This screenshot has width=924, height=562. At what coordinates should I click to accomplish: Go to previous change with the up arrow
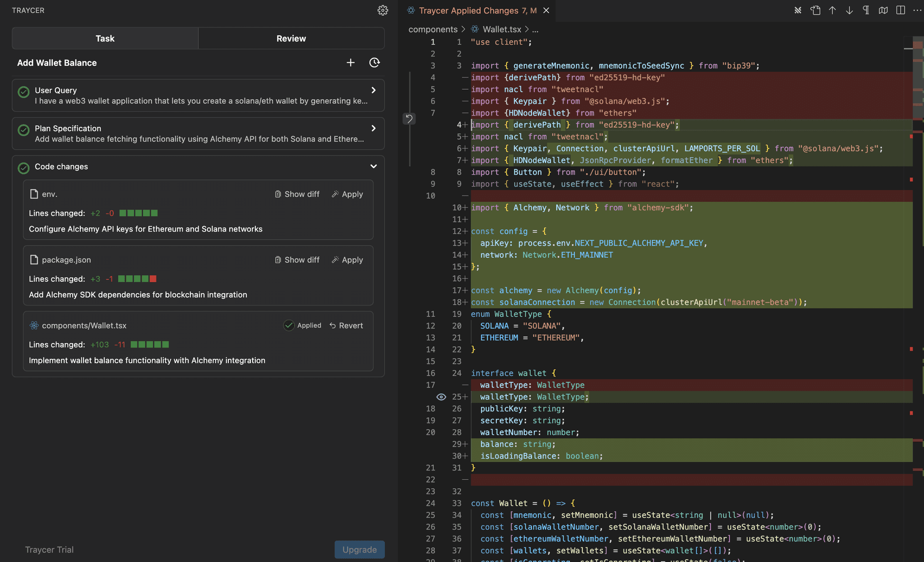832,10
